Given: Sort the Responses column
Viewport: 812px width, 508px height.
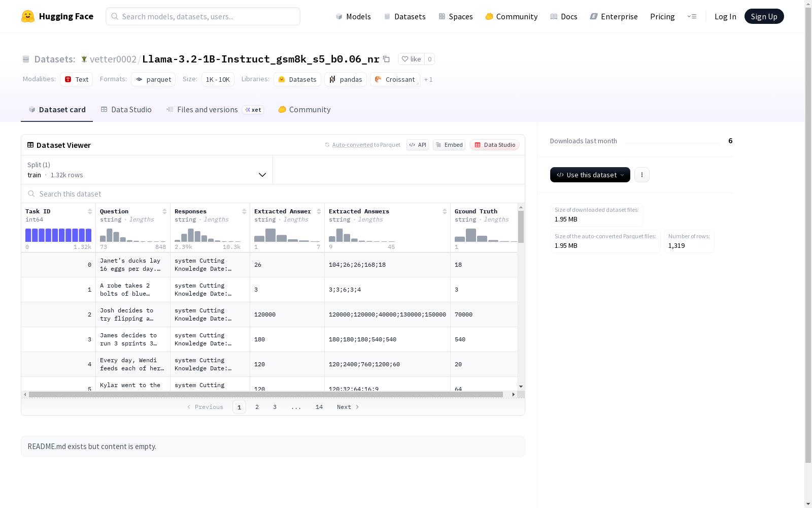Looking at the screenshot, I should pos(244,211).
